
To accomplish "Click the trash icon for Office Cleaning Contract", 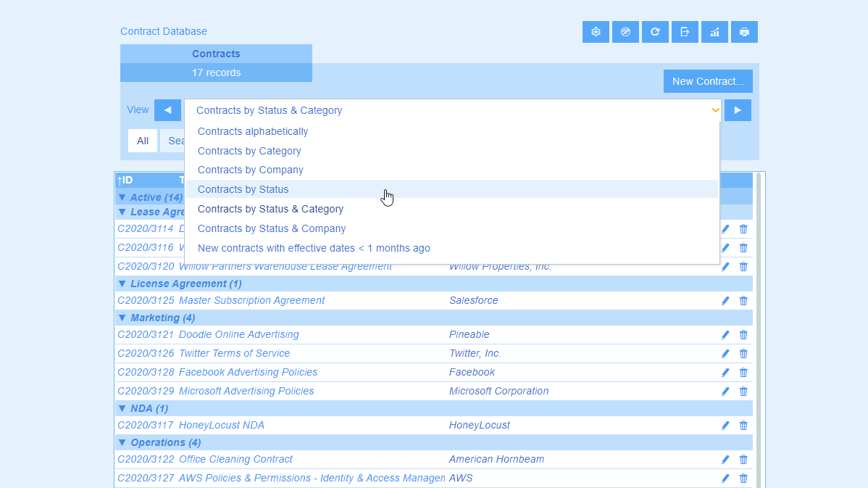I will [743, 460].
